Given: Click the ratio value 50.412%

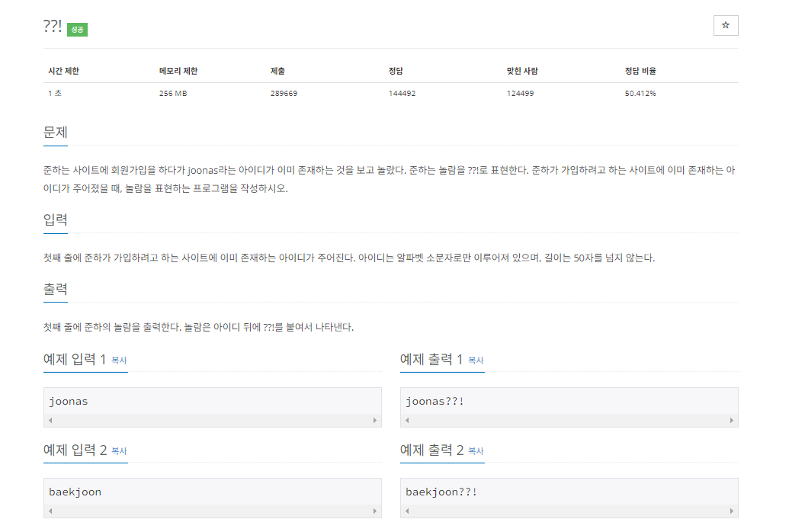Looking at the screenshot, I should click(640, 93).
